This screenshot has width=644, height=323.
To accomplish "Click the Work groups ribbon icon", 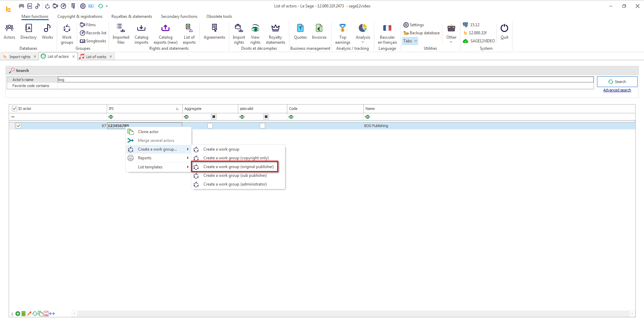I will click(x=67, y=28).
